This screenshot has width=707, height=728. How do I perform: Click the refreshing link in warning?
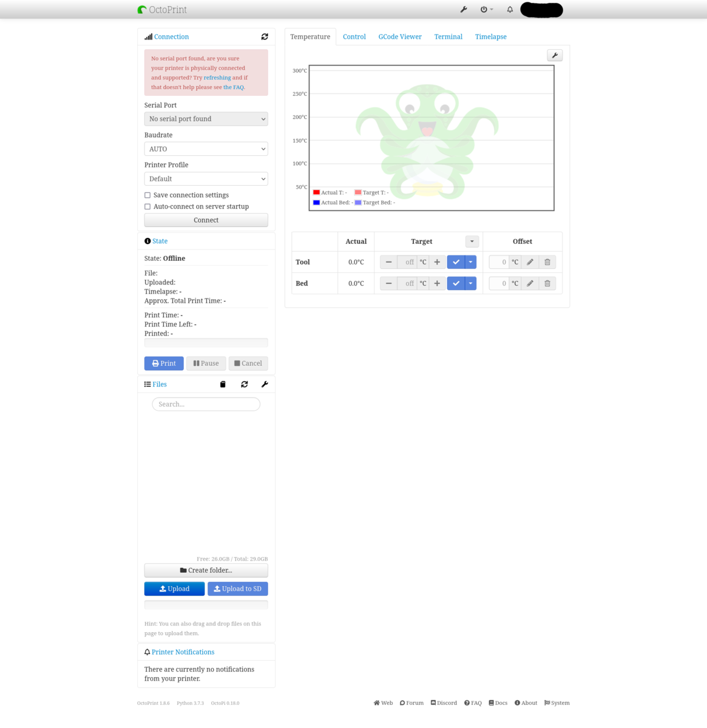(217, 78)
